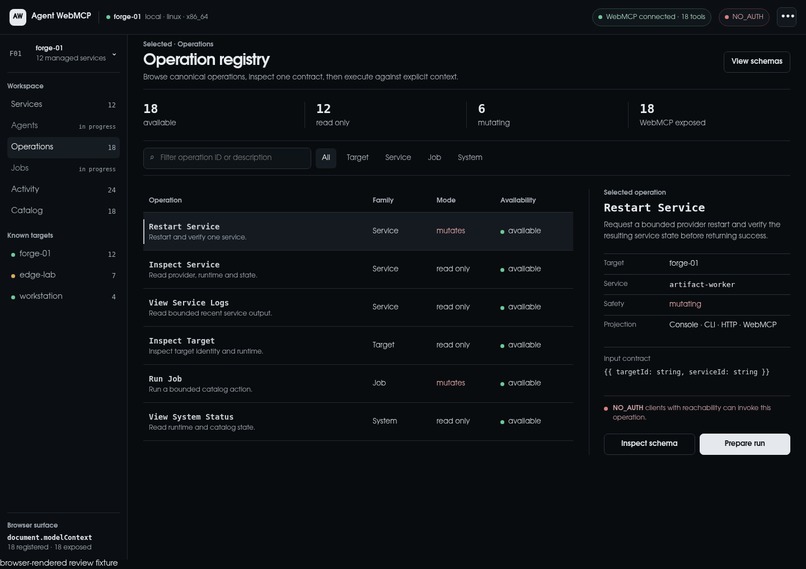Select the View Service Logs row
Screen dimensions: 806x569
tap(358, 307)
